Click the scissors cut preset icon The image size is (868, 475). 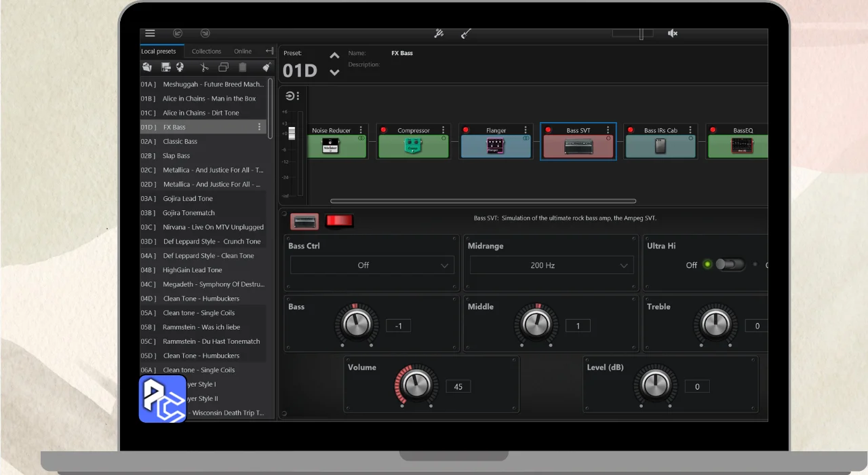click(x=203, y=67)
